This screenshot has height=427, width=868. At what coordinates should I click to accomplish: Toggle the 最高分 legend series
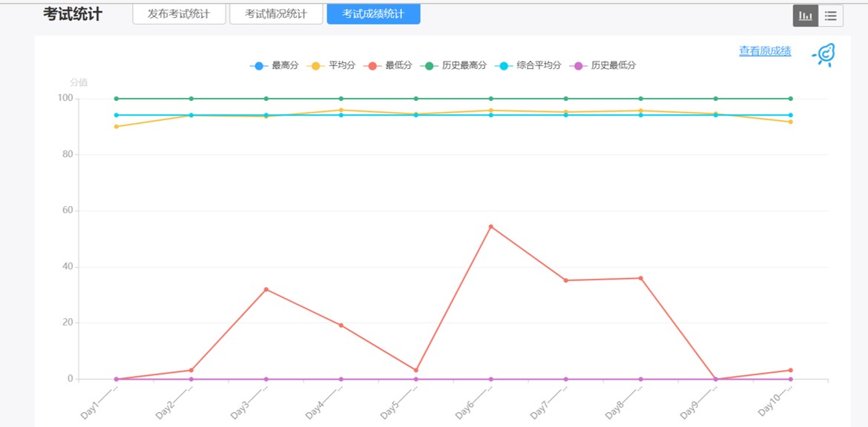tap(274, 65)
